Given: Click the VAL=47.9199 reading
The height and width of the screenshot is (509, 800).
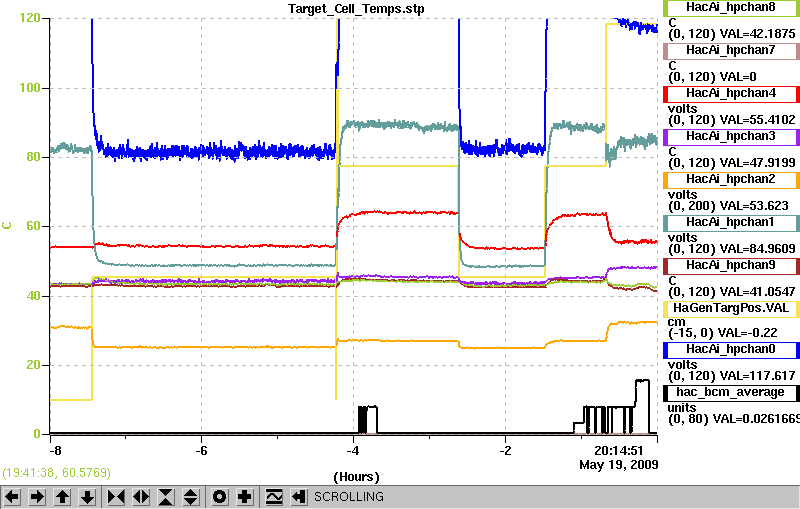Looking at the screenshot, I should click(757, 163).
